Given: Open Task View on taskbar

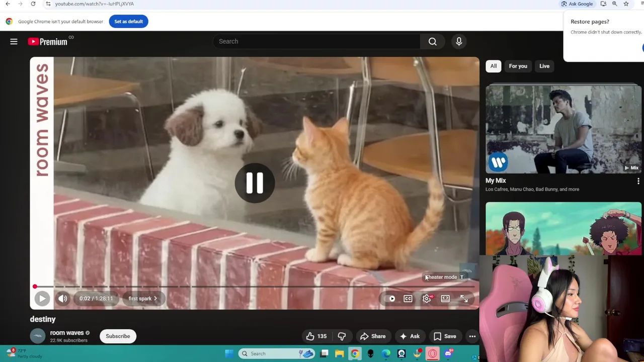Looking at the screenshot, I should 324,353.
